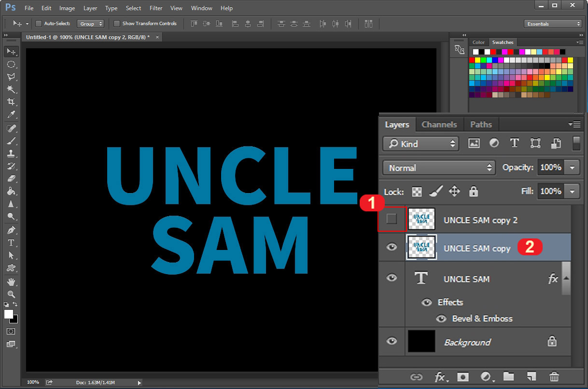Select the Path Selection tool

tap(11, 255)
